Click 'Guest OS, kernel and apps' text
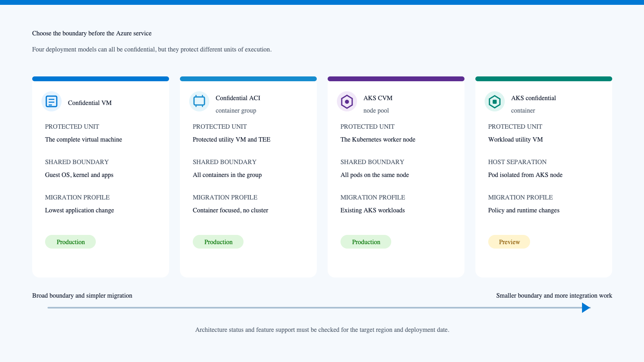The height and width of the screenshot is (362, 644). point(79,175)
